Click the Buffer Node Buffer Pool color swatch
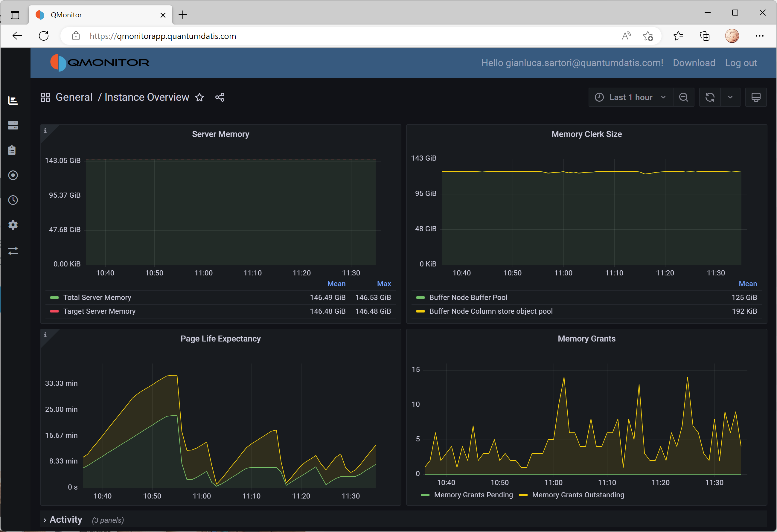This screenshot has width=777, height=532. [420, 297]
